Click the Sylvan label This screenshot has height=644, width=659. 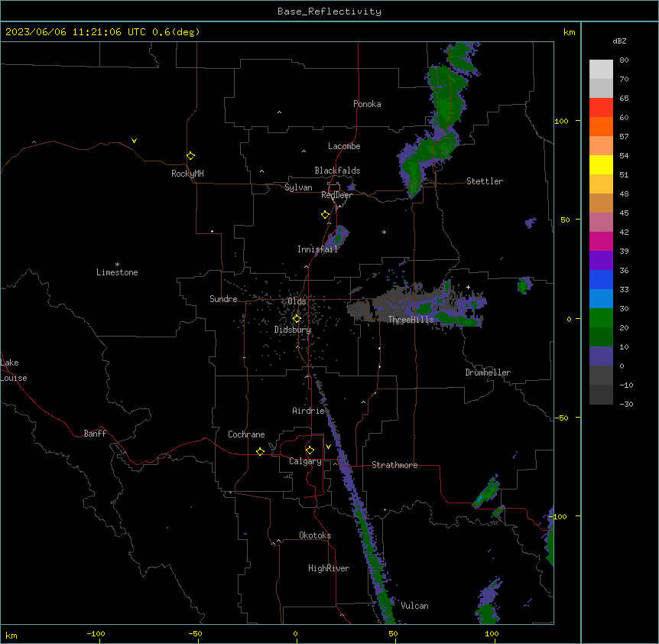(298, 187)
